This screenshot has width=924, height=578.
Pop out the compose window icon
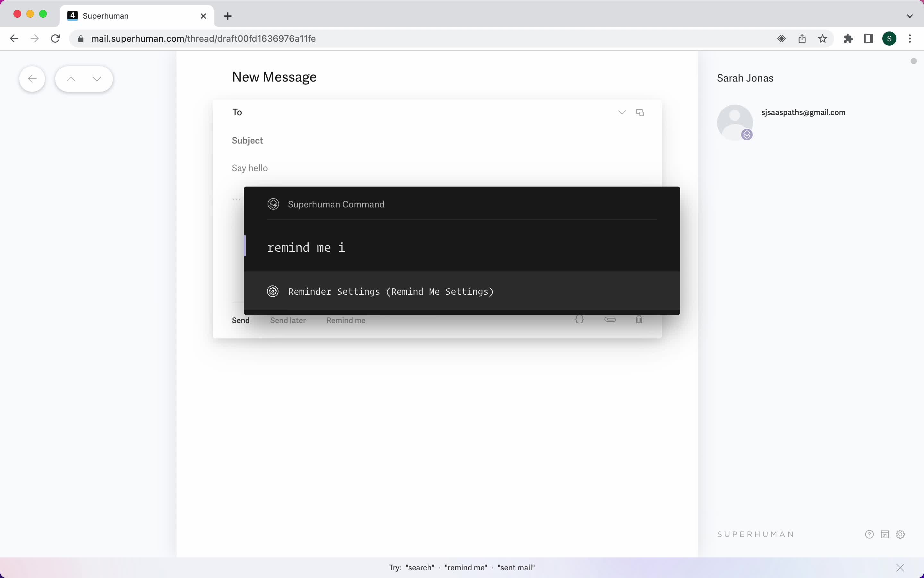point(640,112)
